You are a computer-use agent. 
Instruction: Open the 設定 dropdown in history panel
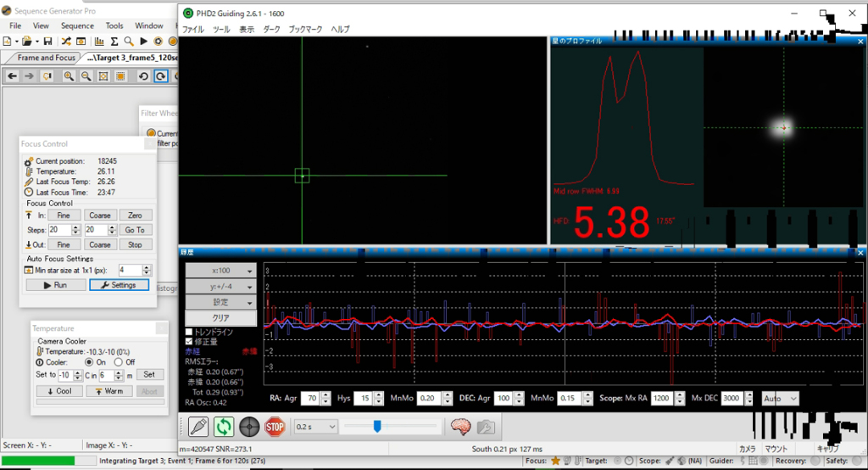tap(220, 302)
